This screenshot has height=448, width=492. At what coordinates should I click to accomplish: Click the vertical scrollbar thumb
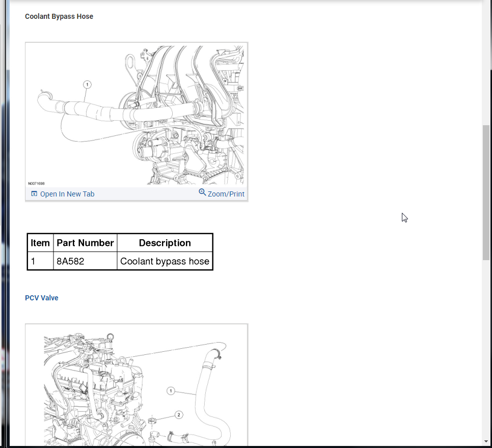point(486,192)
